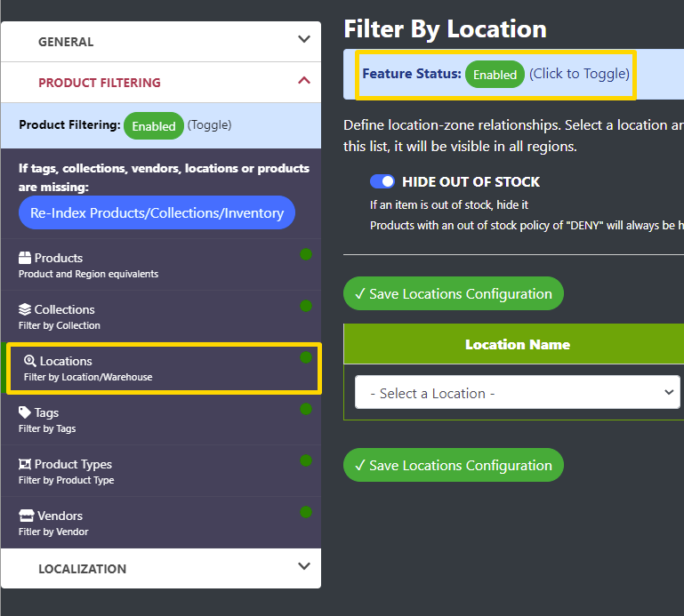Screen dimensions: 684x616
Task: Click the Tags label icon
Action: tap(25, 412)
